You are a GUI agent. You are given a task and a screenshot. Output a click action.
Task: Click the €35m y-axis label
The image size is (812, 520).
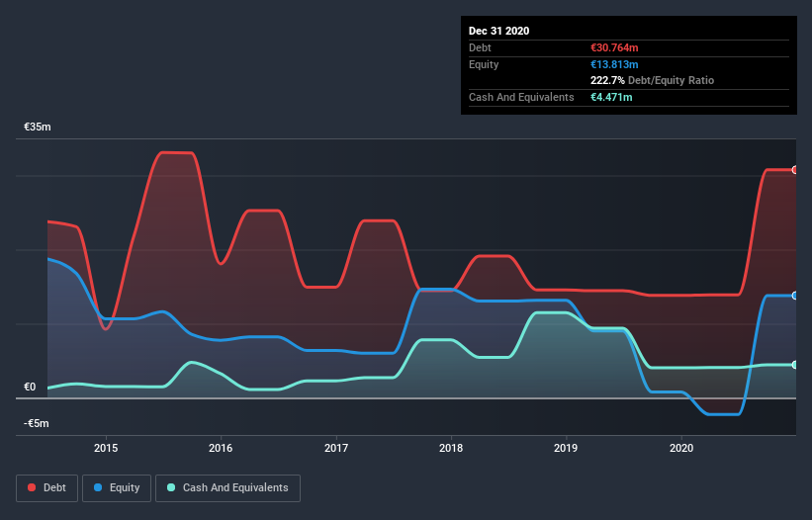(x=38, y=127)
